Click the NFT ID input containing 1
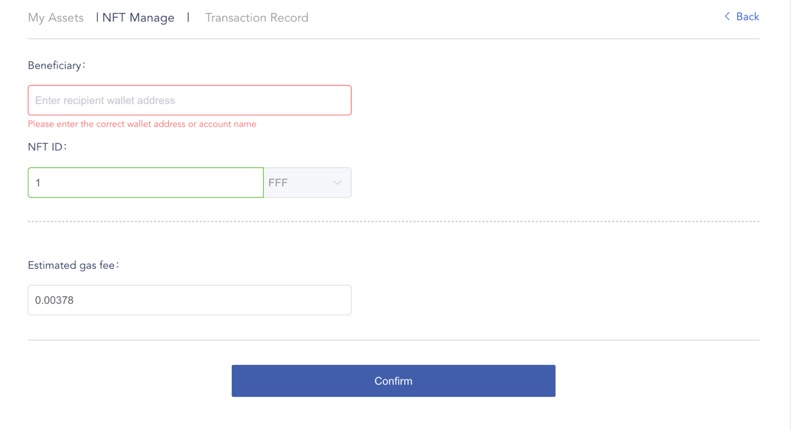Image resolution: width=791 pixels, height=430 pixels. [146, 183]
